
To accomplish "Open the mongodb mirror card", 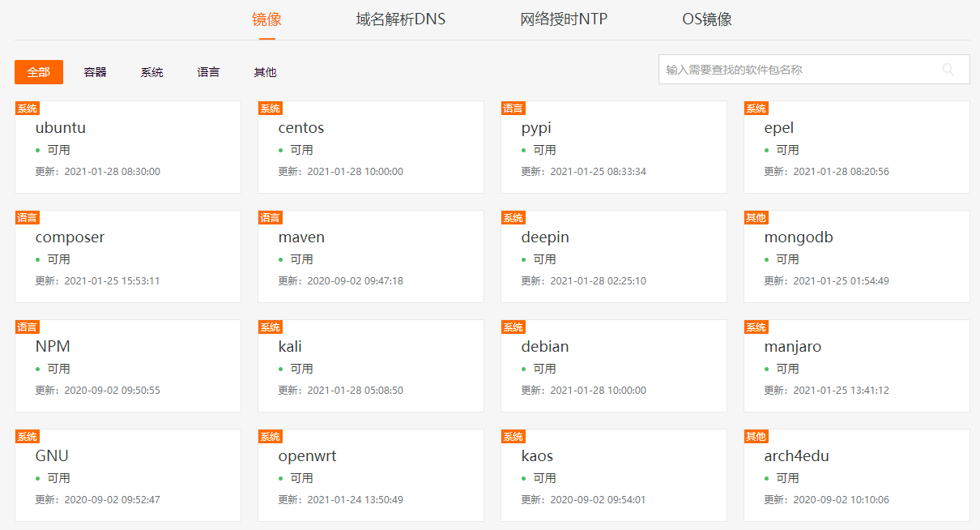I will click(x=856, y=255).
